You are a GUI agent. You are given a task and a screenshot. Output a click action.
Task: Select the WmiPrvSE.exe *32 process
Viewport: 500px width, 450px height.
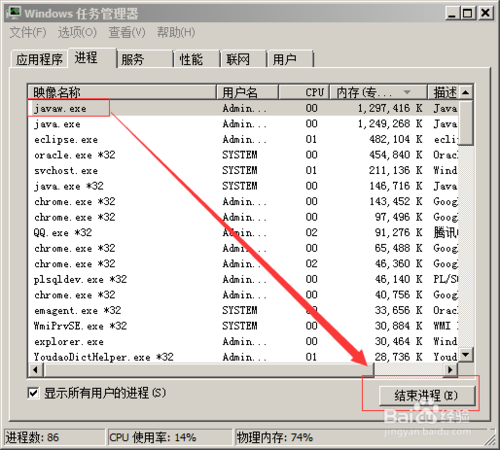click(243, 326)
